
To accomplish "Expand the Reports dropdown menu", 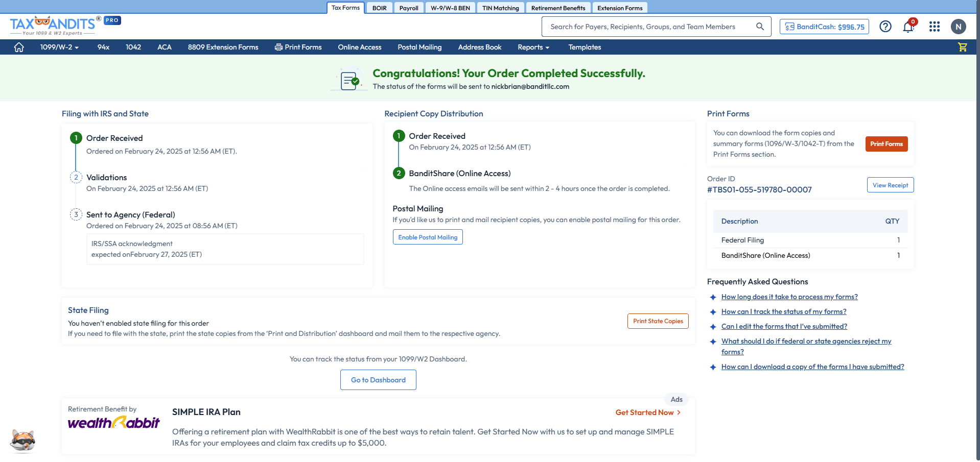I will click(x=533, y=47).
